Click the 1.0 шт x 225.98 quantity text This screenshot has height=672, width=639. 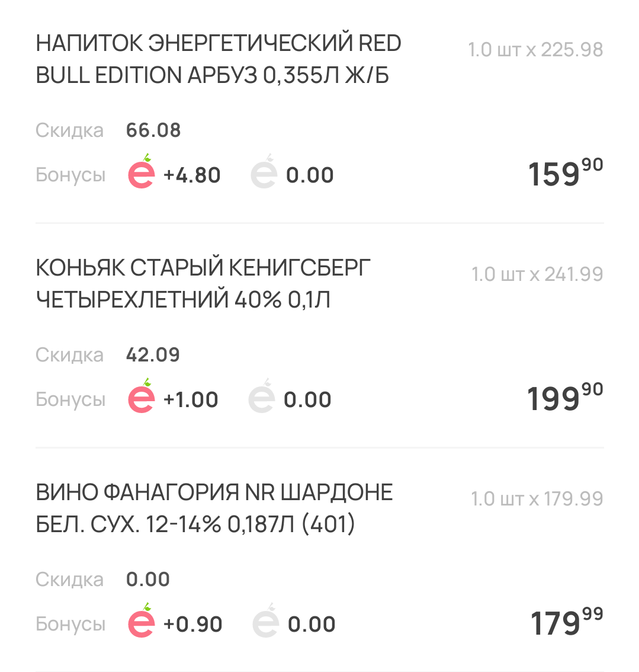point(536,50)
